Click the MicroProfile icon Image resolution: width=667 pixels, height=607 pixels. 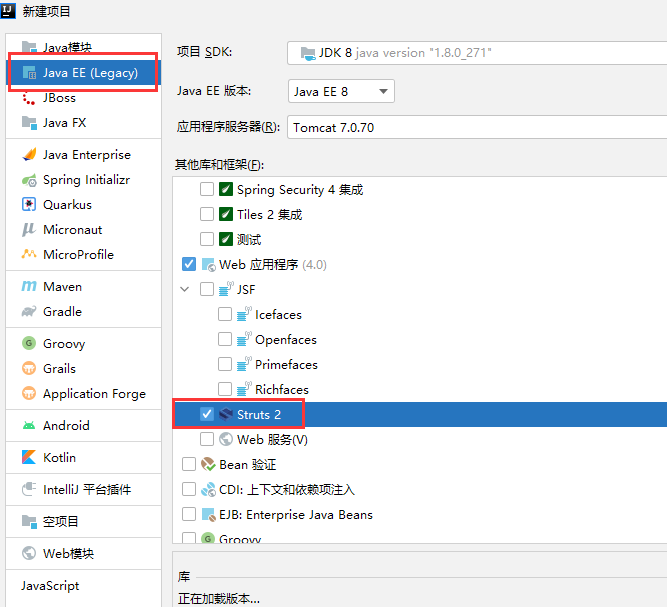click(29, 254)
